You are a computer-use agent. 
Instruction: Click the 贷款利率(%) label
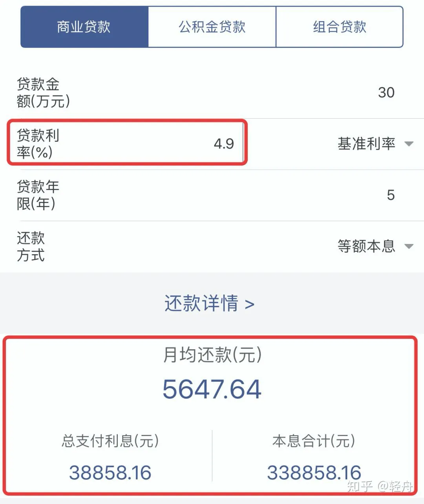38,144
